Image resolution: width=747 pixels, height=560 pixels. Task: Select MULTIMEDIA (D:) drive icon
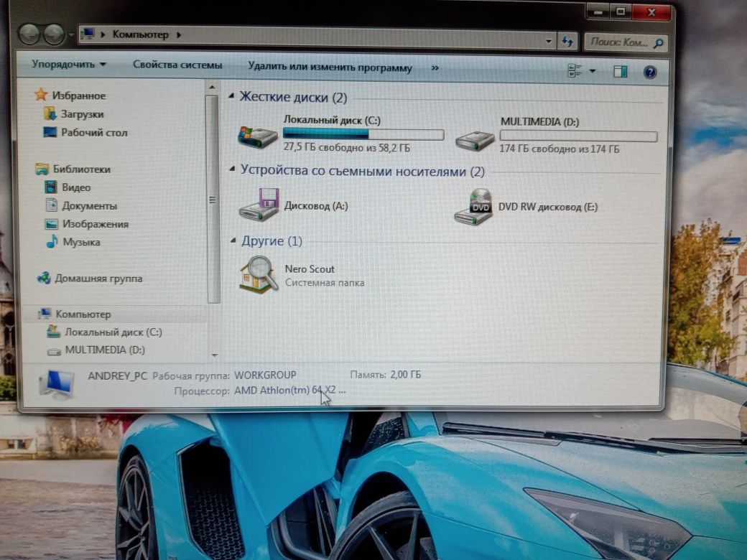[475, 141]
